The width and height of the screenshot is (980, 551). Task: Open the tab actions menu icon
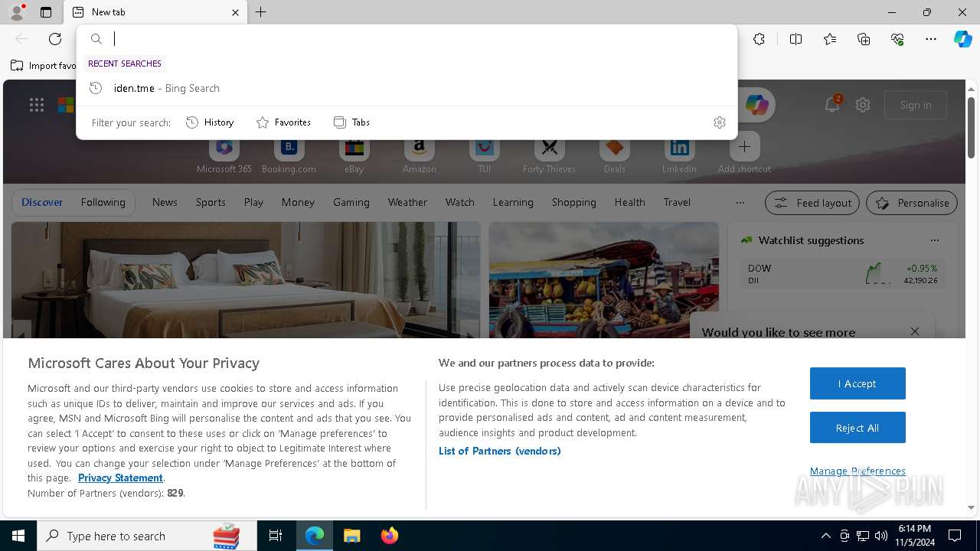(46, 12)
